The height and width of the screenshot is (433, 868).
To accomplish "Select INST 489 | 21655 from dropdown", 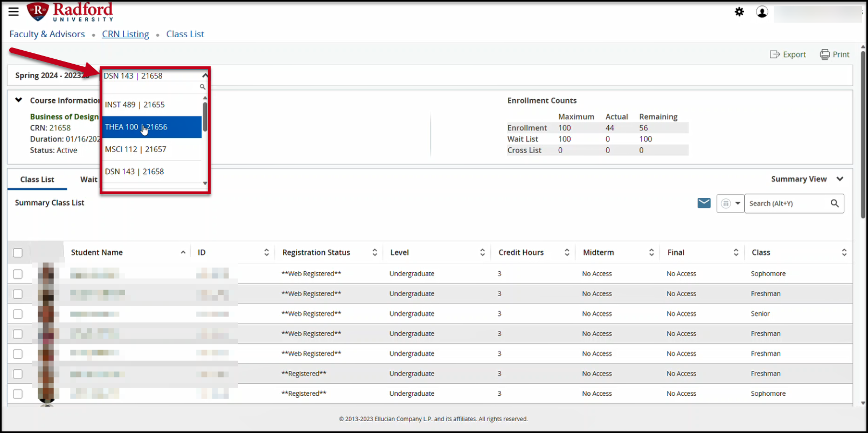I will (x=152, y=105).
